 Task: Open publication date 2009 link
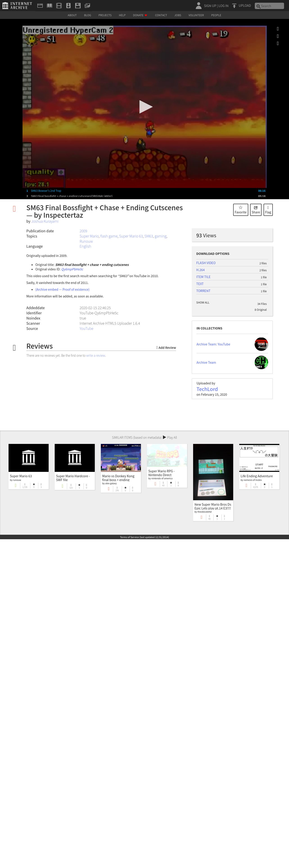click(x=83, y=231)
